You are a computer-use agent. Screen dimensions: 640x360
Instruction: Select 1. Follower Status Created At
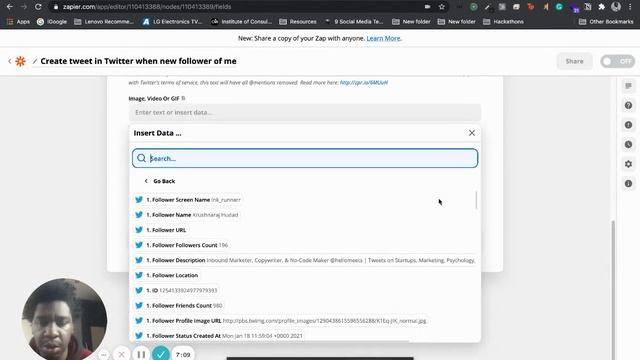point(219,336)
